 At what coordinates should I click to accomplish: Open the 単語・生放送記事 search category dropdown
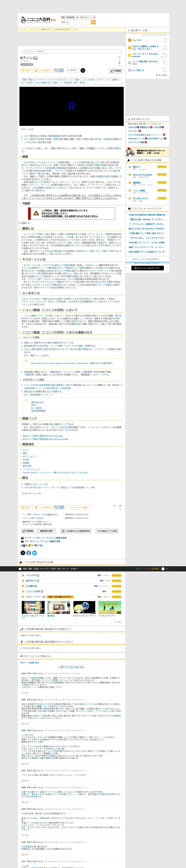70,17
